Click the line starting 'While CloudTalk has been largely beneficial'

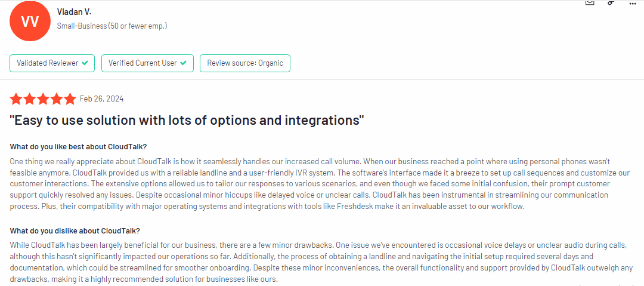coord(318,245)
